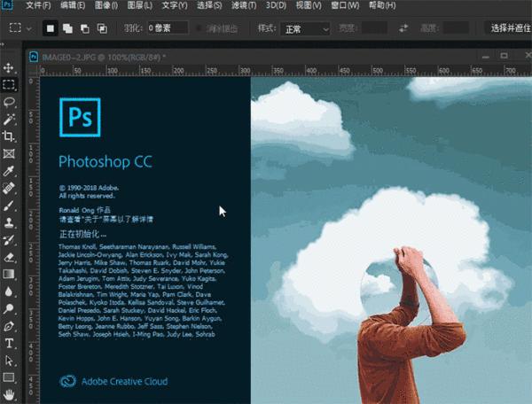This screenshot has height=404, width=532.
Task: Maximize the IMAGE0–2.JPG document window
Action: point(505,56)
